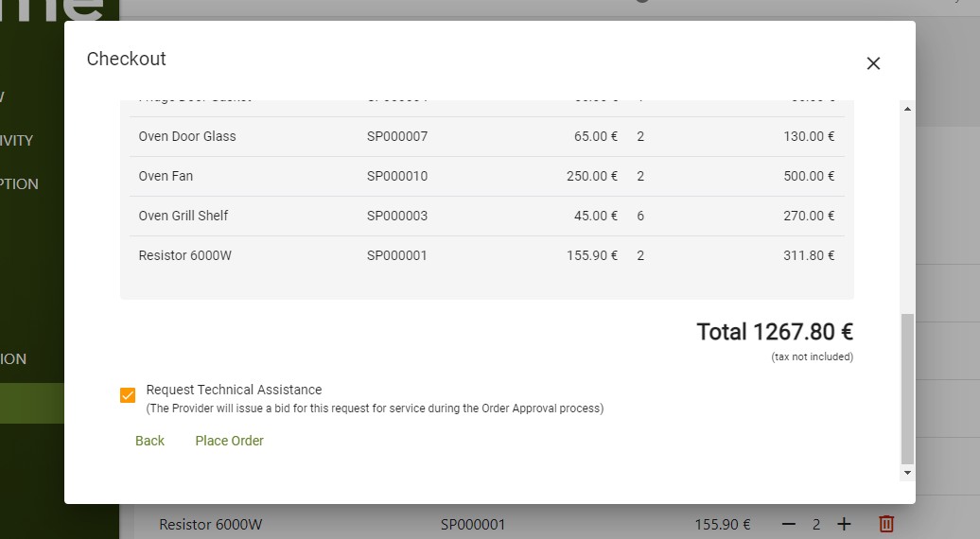Viewport: 980px width, 539px height.
Task: Click the Checkout dialog title
Action: [x=126, y=59]
